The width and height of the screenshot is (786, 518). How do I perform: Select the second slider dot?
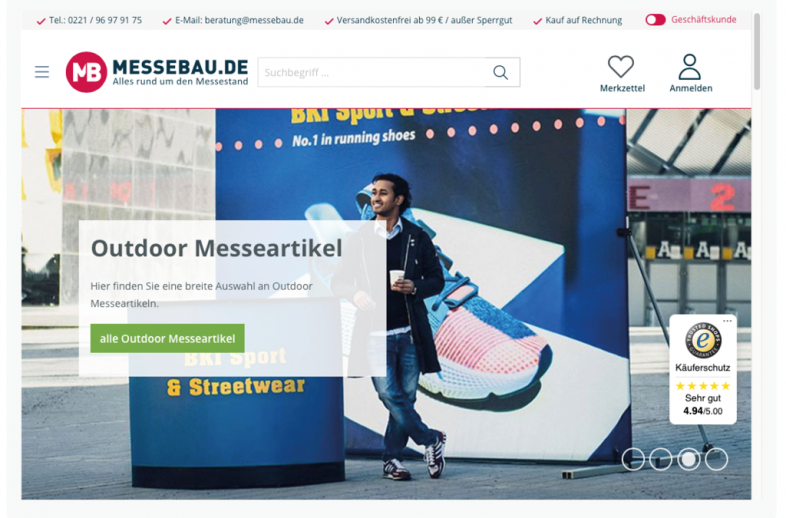pyautogui.click(x=661, y=459)
